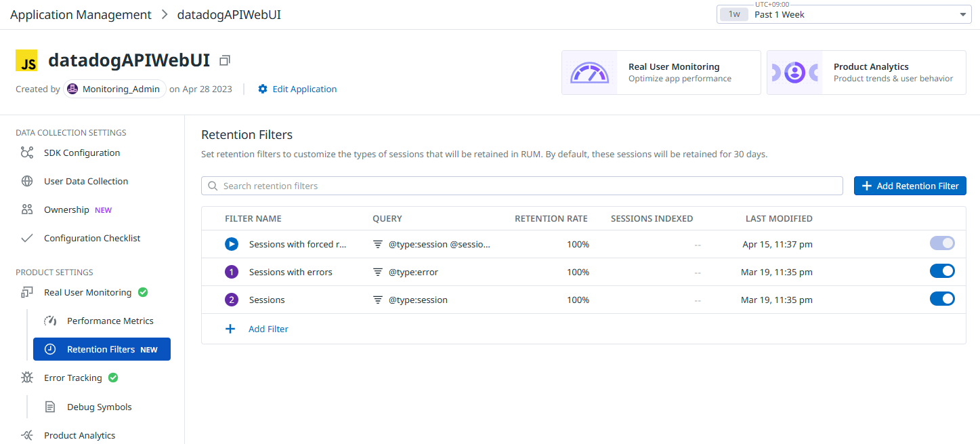Viewport: 980px width, 444px height.
Task: Select the Performance Metrics menu item
Action: (x=110, y=321)
